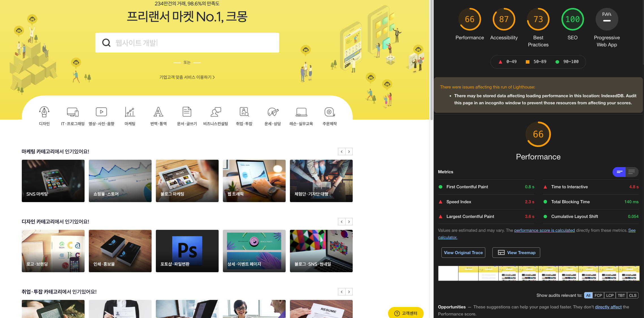This screenshot has height=318, width=644.
Task: Click the search magnifier icon
Action: pos(106,43)
